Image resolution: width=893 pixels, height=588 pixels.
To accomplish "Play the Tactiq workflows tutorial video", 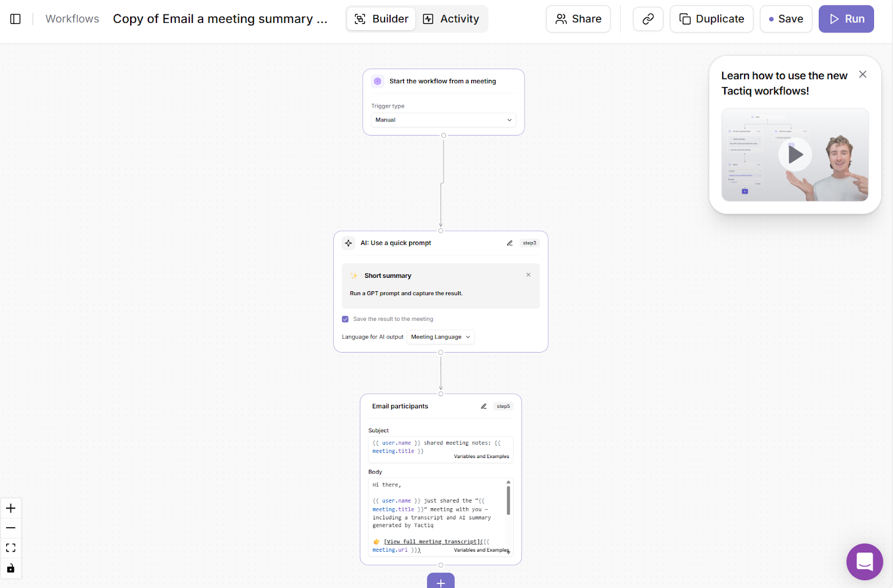I will point(795,155).
